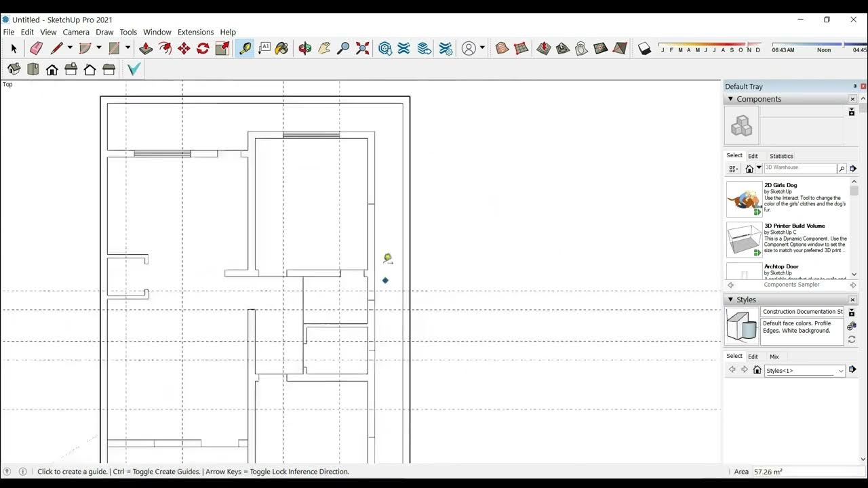Select the Text label tool
The height and width of the screenshot is (488, 868).
(x=264, y=48)
